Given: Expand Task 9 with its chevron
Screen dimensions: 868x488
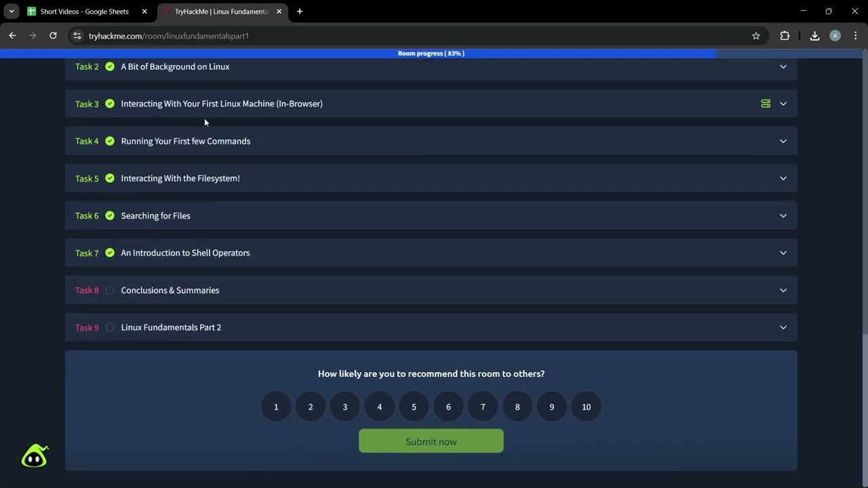Looking at the screenshot, I should pyautogui.click(x=783, y=327).
